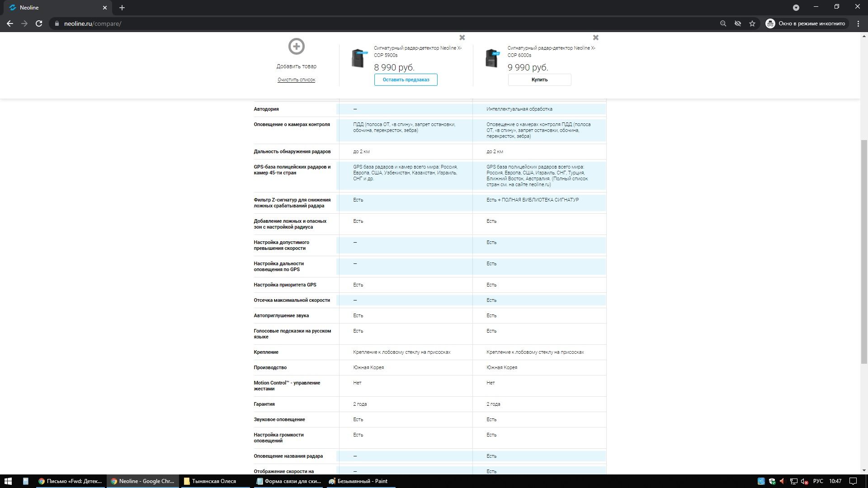Bookmark this page with star icon
Screen dimensions: 868x488
[x=752, y=23]
